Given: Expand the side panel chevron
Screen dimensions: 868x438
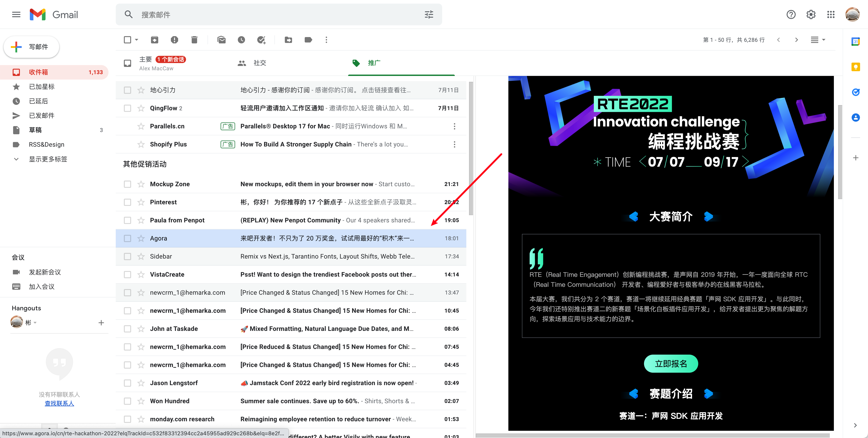Looking at the screenshot, I should (x=855, y=425).
